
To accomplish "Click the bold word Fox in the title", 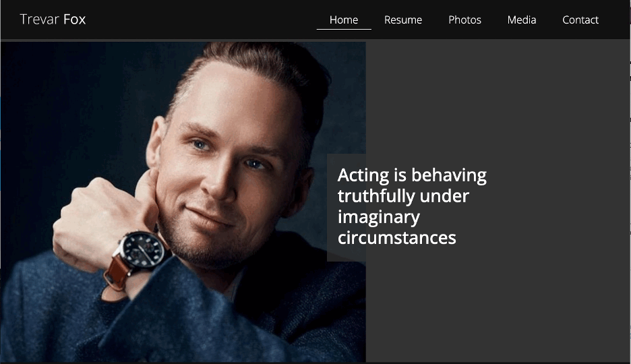I will point(74,20).
